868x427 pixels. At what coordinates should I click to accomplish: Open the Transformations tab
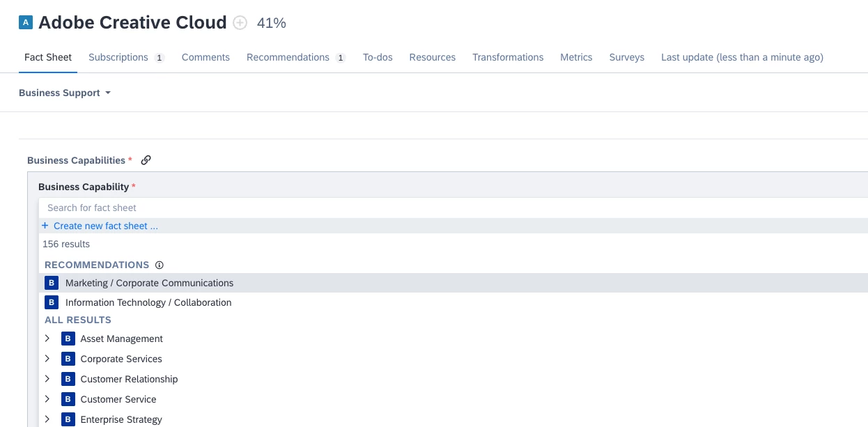pyautogui.click(x=508, y=57)
